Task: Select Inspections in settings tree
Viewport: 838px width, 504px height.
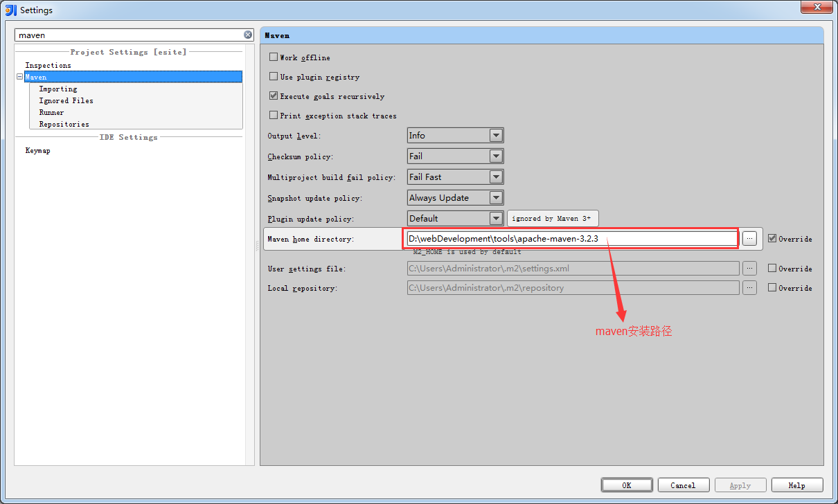Action: 48,65
